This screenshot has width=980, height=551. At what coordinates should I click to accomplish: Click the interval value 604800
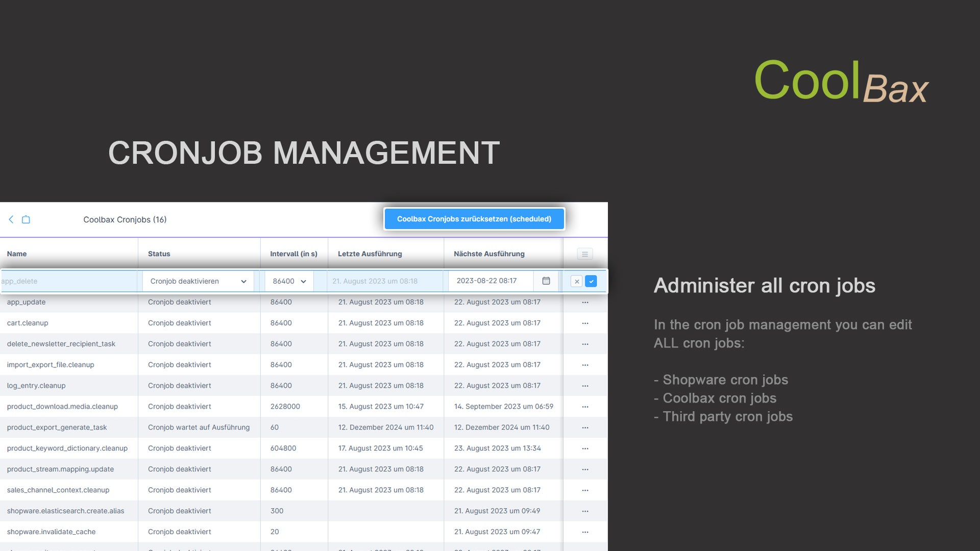coord(283,448)
